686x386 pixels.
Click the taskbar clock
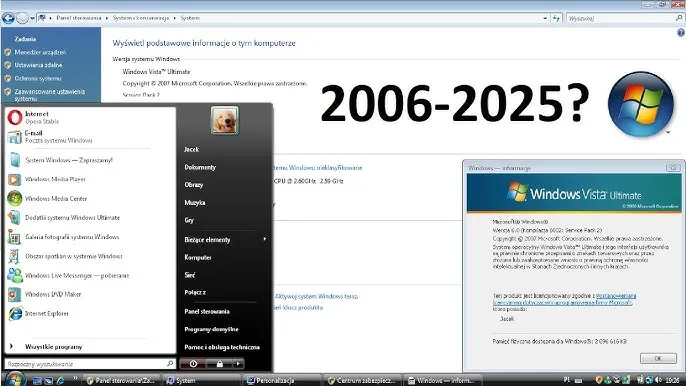[x=672, y=380]
